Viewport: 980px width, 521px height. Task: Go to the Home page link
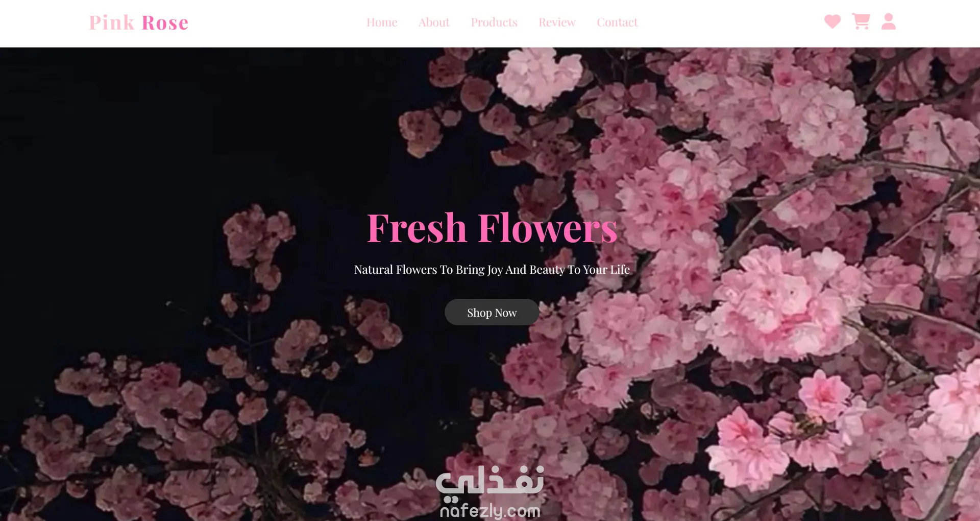point(382,22)
